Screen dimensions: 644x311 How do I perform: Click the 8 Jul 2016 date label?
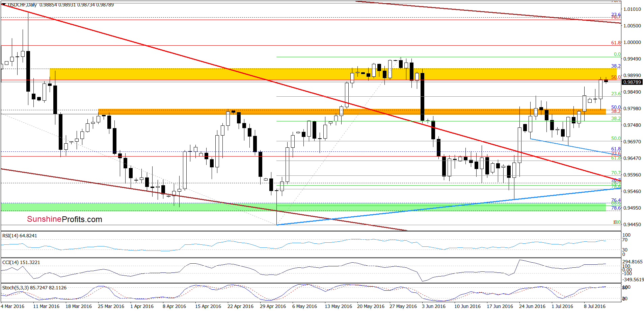[x=595, y=306]
